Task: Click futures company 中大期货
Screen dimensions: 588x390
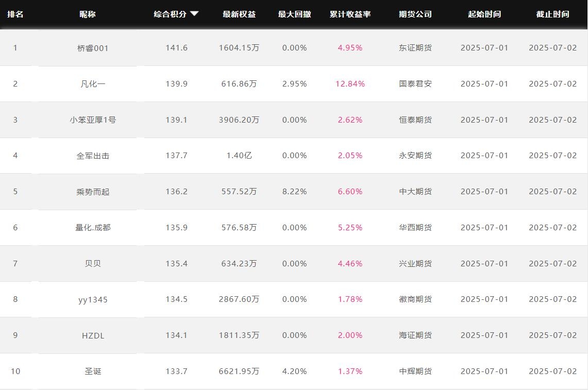Action: 415,192
